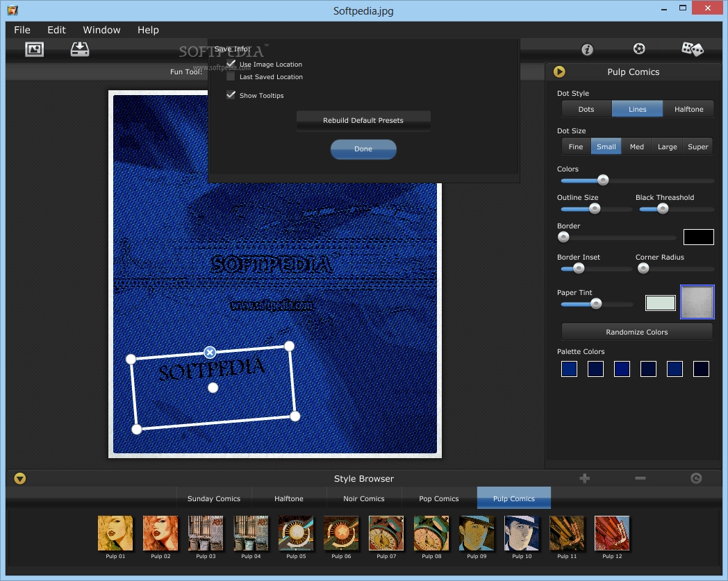Click the dice randomize icon
Image resolution: width=728 pixels, height=581 pixels.
point(692,49)
